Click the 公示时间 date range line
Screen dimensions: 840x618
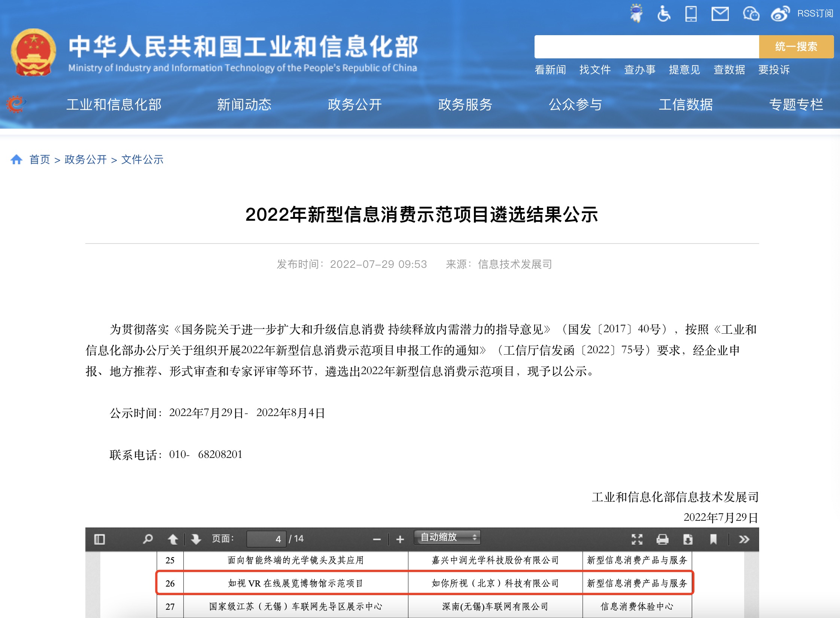pyautogui.click(x=217, y=413)
